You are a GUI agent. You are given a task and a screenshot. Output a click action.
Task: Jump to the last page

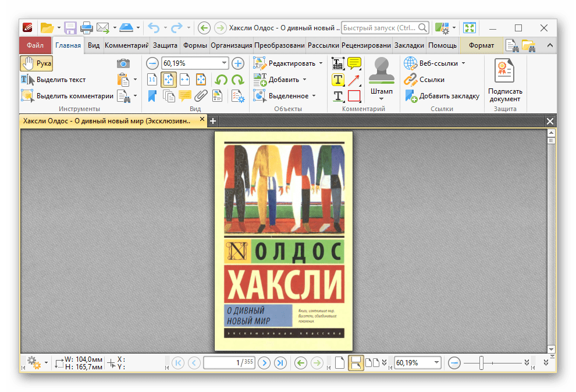click(280, 363)
